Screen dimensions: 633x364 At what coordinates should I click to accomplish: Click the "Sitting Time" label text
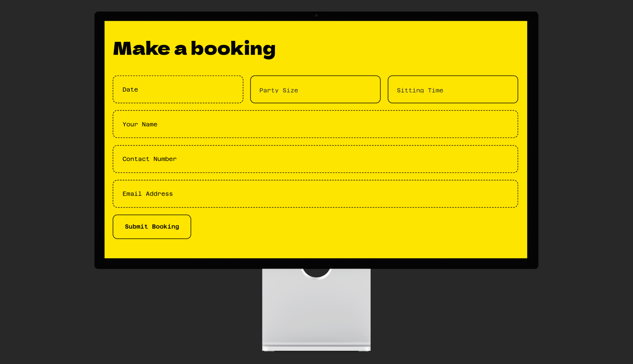click(420, 90)
